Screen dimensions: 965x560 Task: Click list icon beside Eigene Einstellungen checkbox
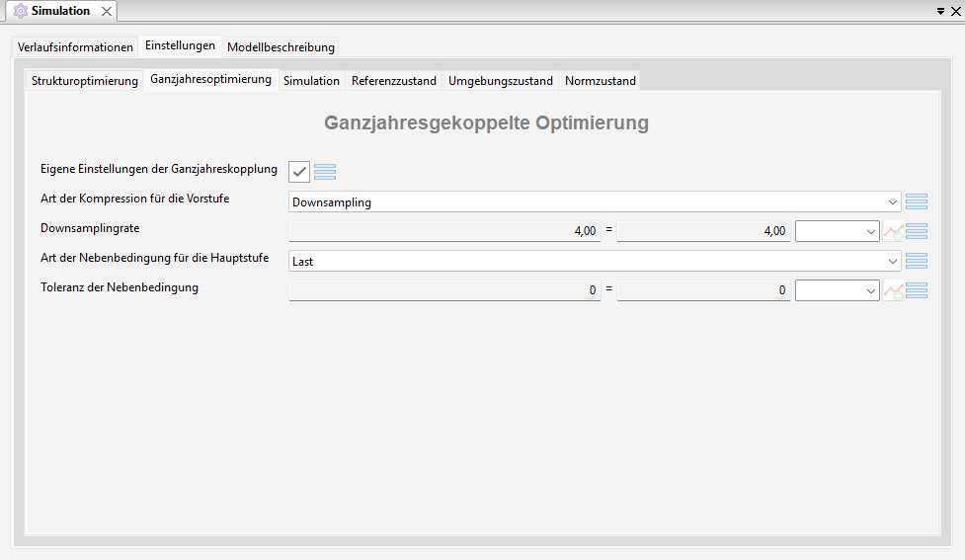(x=325, y=172)
